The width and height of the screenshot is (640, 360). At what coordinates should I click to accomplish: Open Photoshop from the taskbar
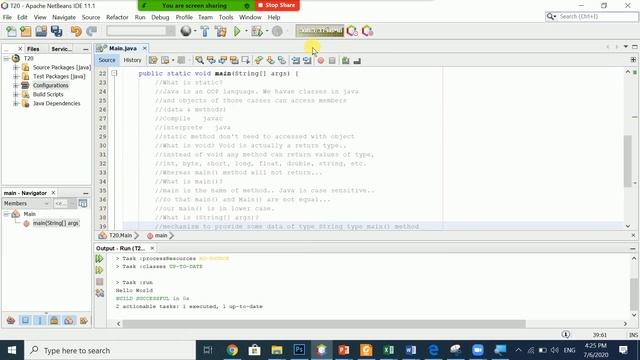pyautogui.click(x=299, y=350)
